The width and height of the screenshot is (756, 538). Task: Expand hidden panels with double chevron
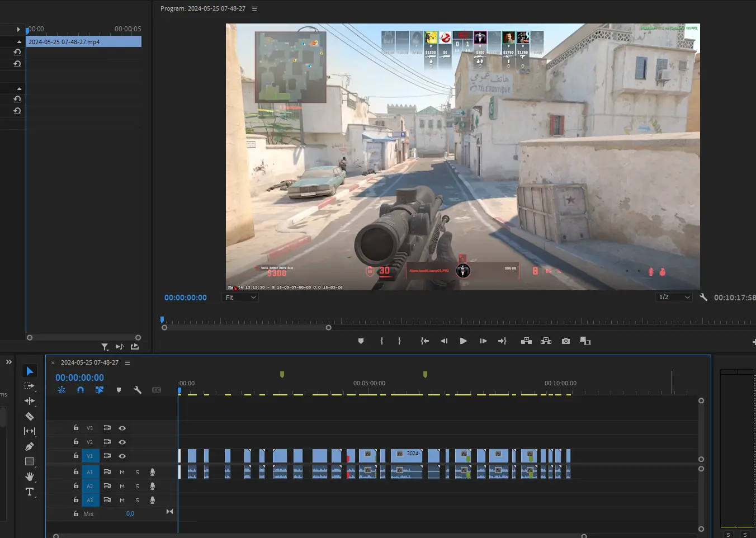point(9,362)
